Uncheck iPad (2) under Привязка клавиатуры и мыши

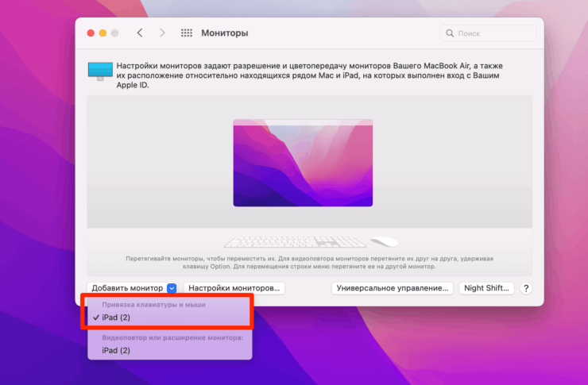click(116, 318)
